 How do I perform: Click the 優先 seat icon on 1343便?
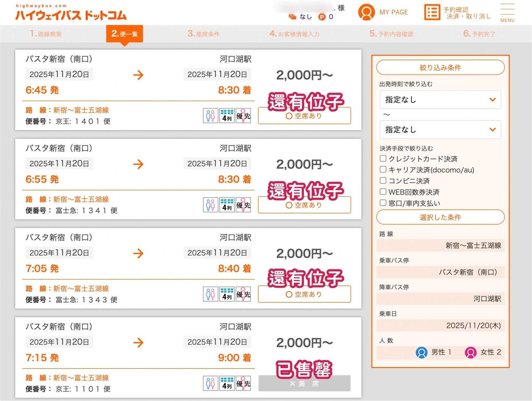(x=243, y=294)
